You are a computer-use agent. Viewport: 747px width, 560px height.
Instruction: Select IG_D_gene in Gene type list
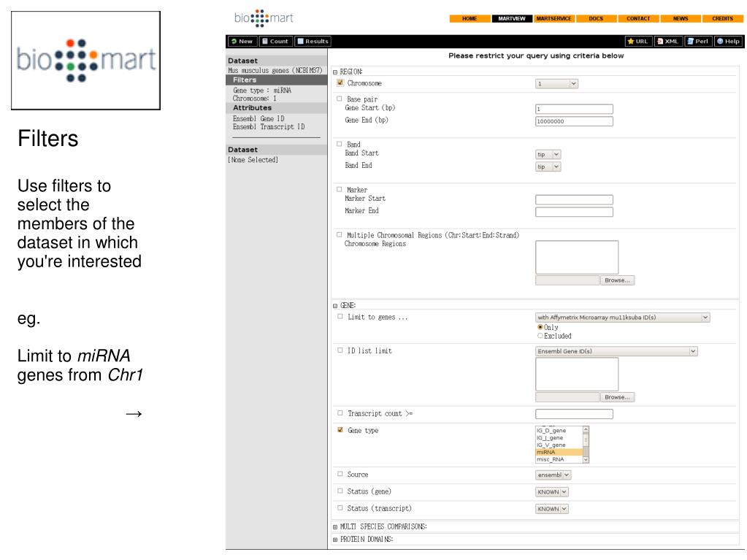pos(559,431)
